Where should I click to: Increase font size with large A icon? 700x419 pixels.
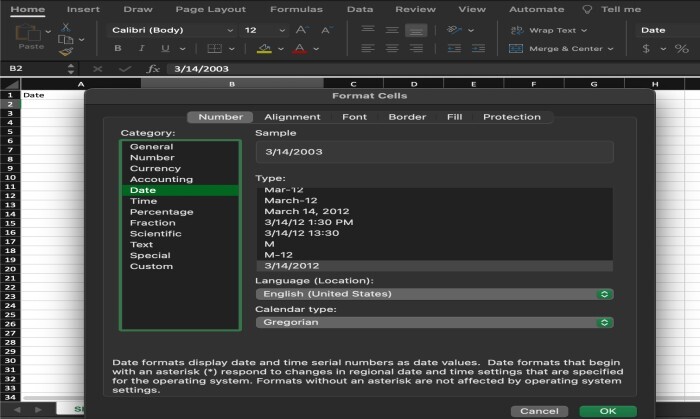click(302, 30)
